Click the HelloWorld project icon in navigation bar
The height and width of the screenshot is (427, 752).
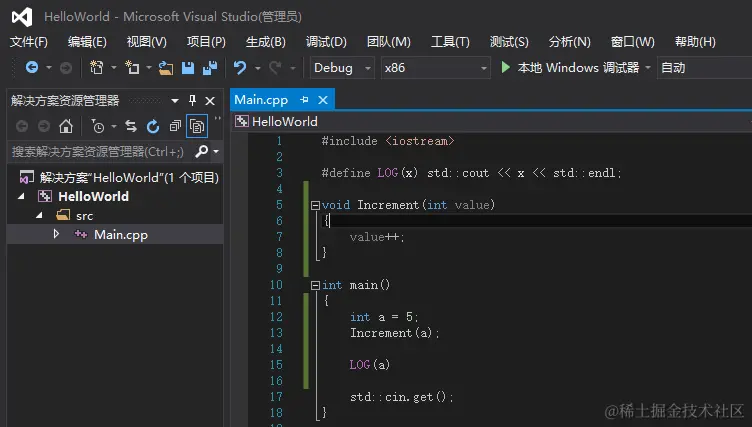click(241, 121)
